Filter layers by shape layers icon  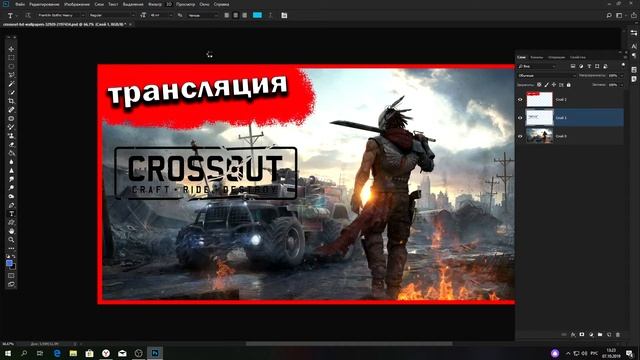click(597, 66)
